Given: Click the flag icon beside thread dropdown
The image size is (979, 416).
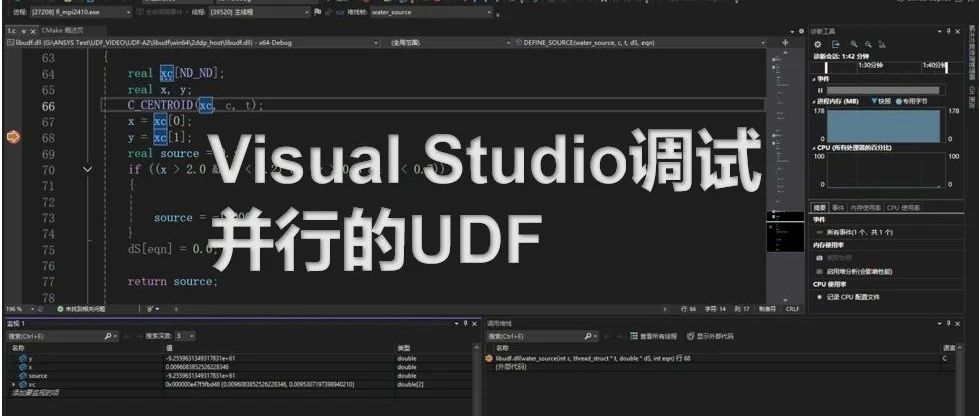Looking at the screenshot, I should pyautogui.click(x=318, y=12).
